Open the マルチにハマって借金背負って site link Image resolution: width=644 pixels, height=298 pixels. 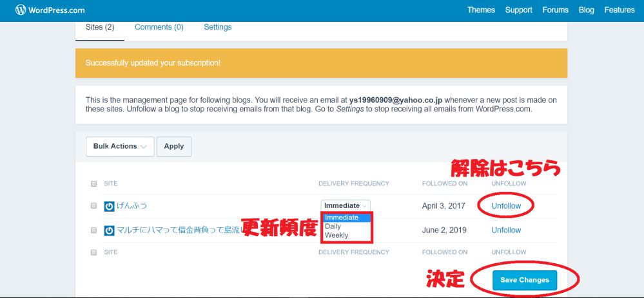(179, 230)
